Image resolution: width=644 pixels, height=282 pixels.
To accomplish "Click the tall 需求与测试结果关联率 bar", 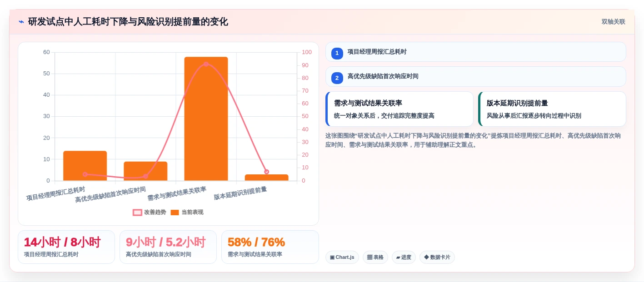I will tap(206, 119).
